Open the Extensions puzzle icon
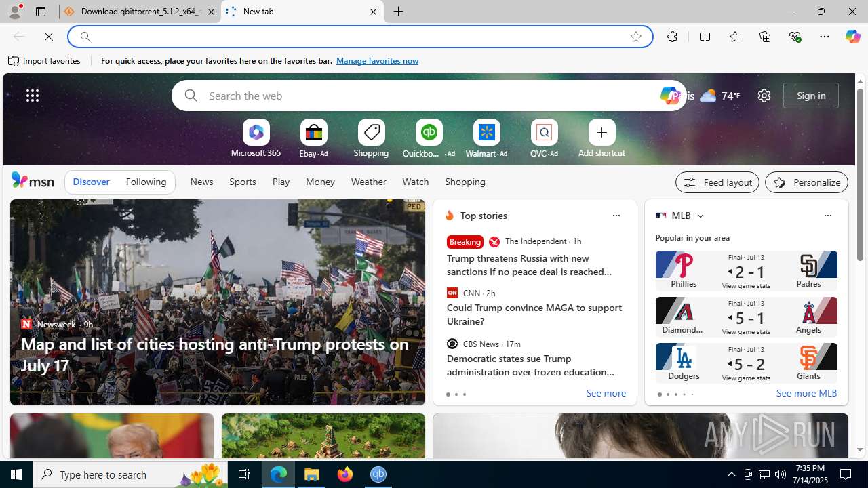Screen dimensions: 868x488 click(x=672, y=37)
